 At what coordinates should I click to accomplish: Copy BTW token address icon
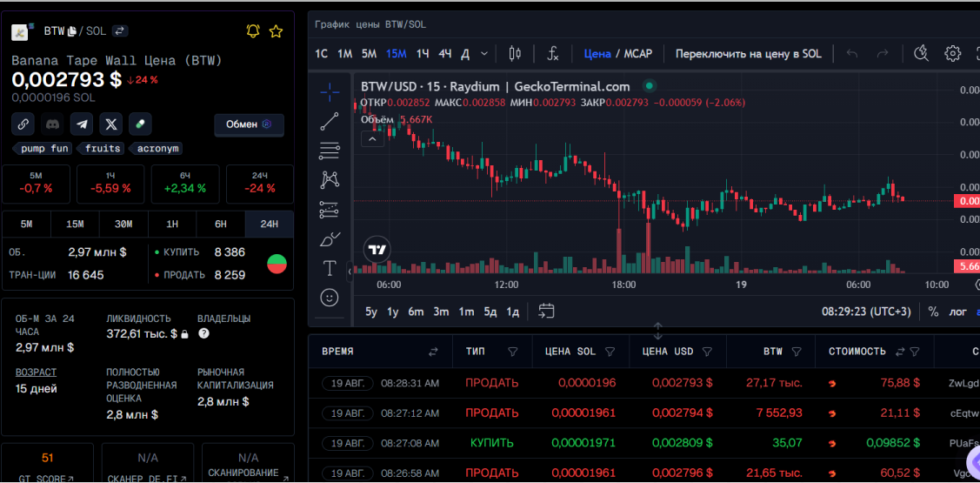pos(72,30)
